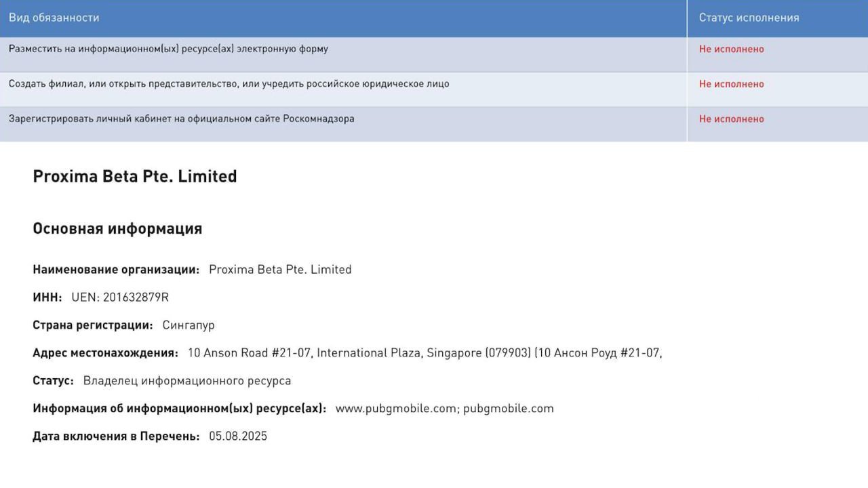The width and height of the screenshot is (868, 488).
Task: Click the UEN number 201632879R
Action: tap(120, 298)
